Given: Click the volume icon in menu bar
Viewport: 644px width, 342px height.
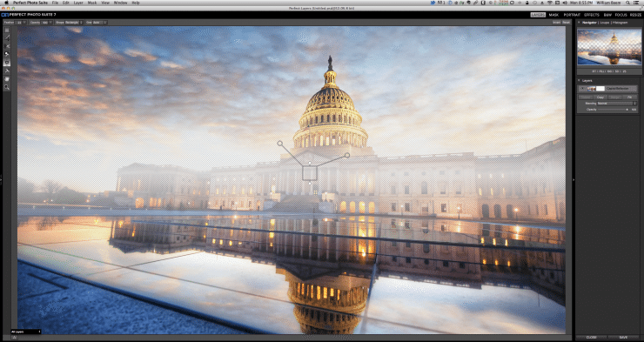Looking at the screenshot, I should [x=565, y=3].
